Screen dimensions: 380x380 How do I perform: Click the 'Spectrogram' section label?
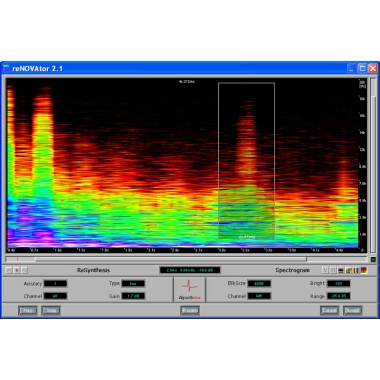[292, 270]
